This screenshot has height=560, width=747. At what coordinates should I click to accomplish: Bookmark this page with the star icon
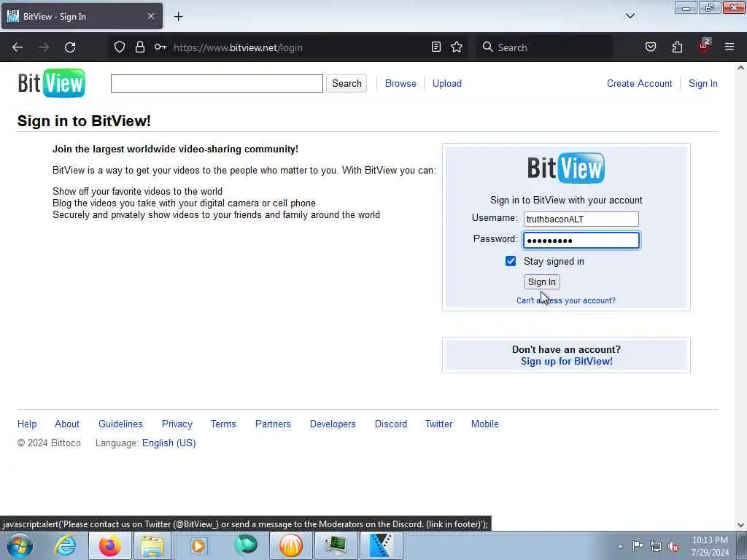pyautogui.click(x=457, y=47)
